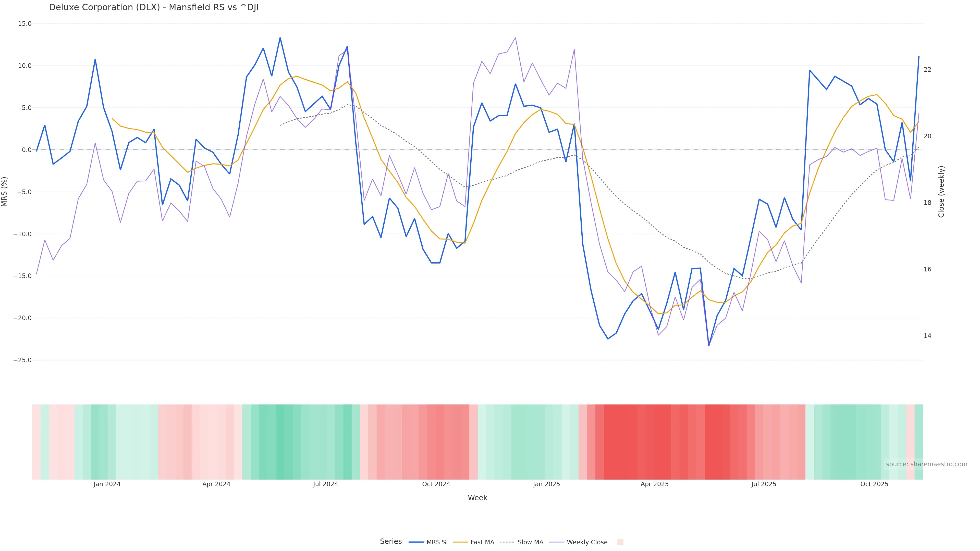Viewport: 980px width, 551px height.
Task: Jump to the Jul 2024 date label
Action: 325,484
